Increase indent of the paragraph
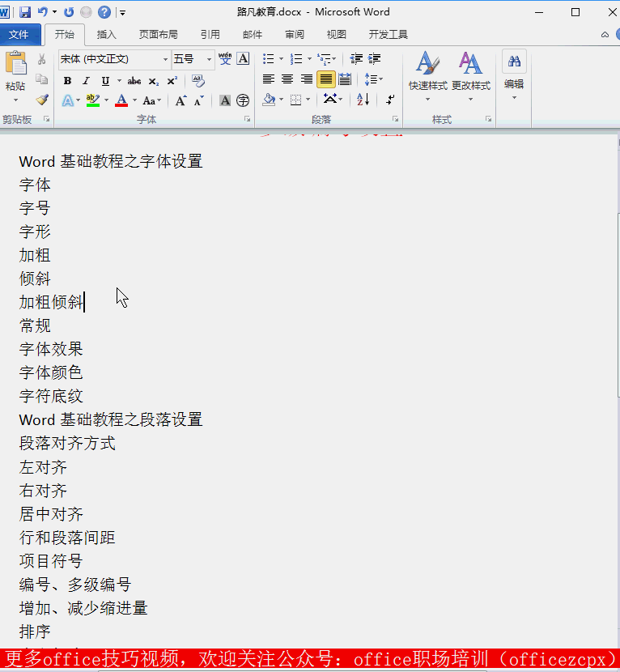 374,59
